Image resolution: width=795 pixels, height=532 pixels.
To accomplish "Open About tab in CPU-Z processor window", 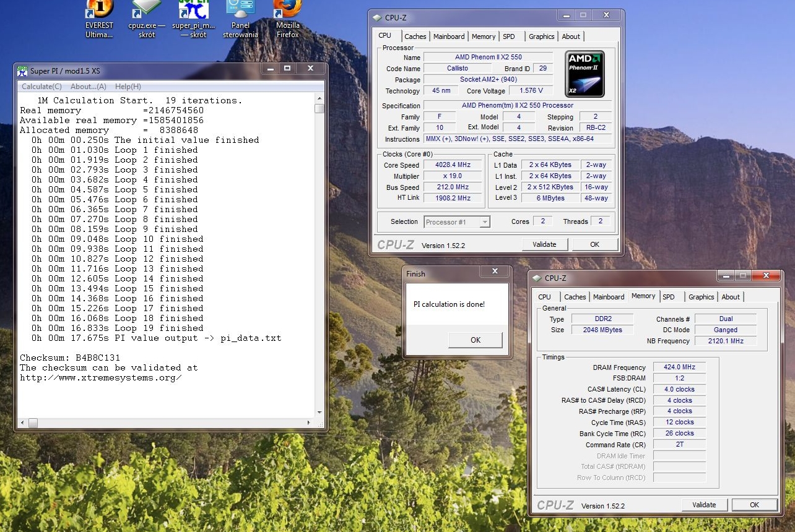I will [x=571, y=36].
